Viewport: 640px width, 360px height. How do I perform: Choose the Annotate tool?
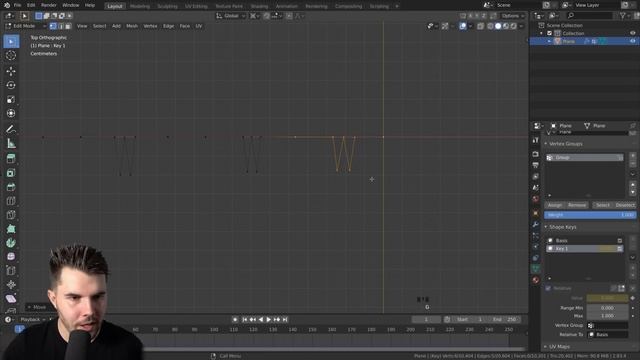pos(11,129)
